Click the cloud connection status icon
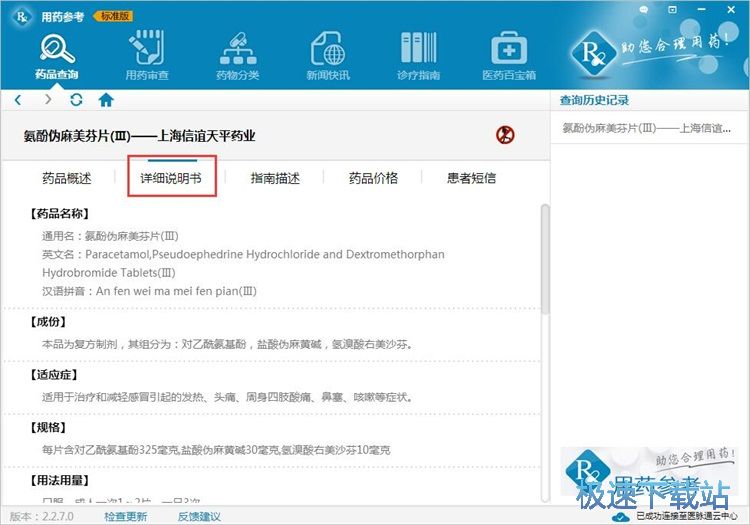 pos(620,517)
